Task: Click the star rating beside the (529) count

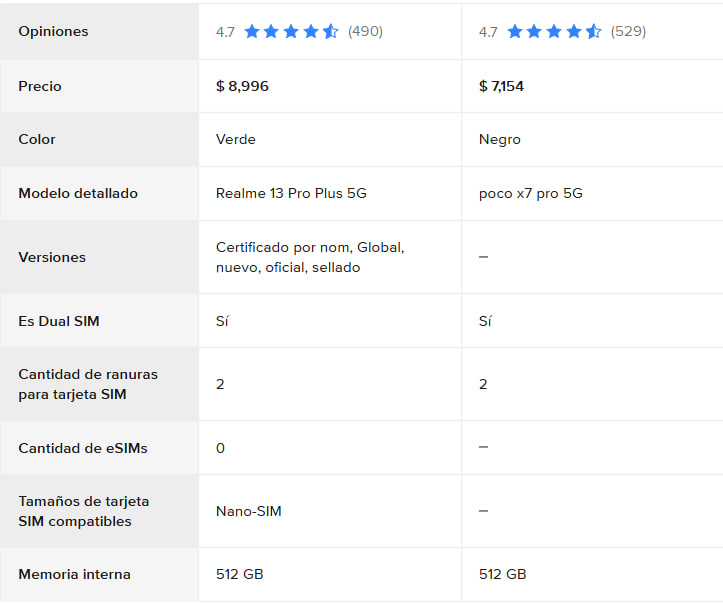Action: click(x=554, y=31)
